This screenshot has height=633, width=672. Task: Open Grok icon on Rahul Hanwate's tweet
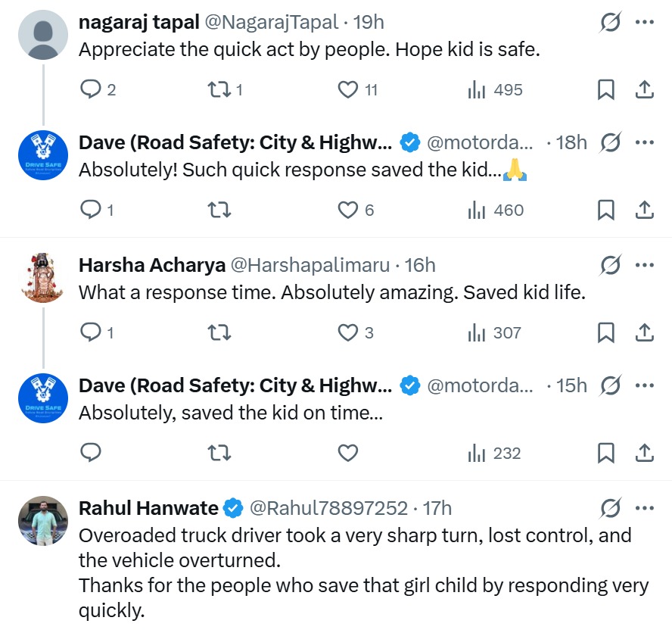click(610, 507)
